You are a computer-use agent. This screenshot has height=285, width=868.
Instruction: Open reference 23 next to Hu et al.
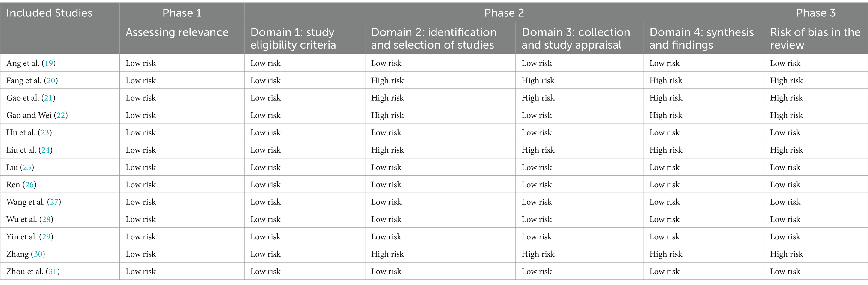[45, 132]
